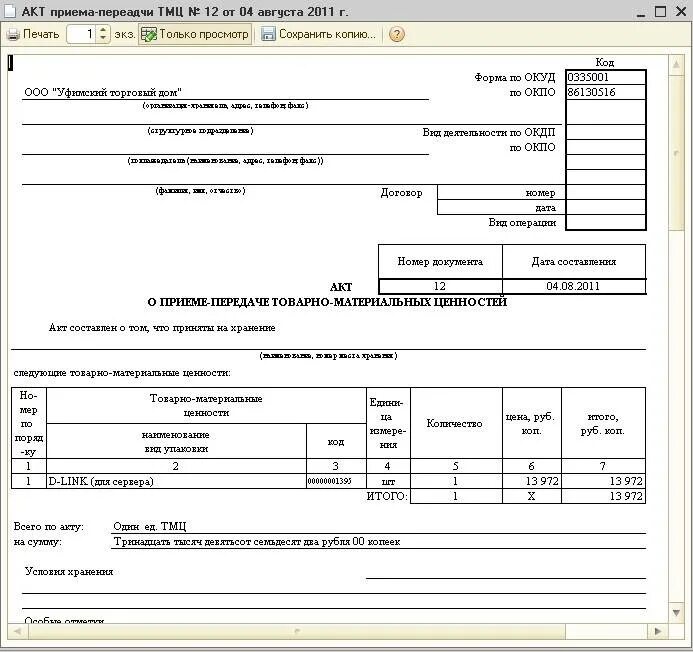Click vertical scrollbar up arrow

click(676, 65)
